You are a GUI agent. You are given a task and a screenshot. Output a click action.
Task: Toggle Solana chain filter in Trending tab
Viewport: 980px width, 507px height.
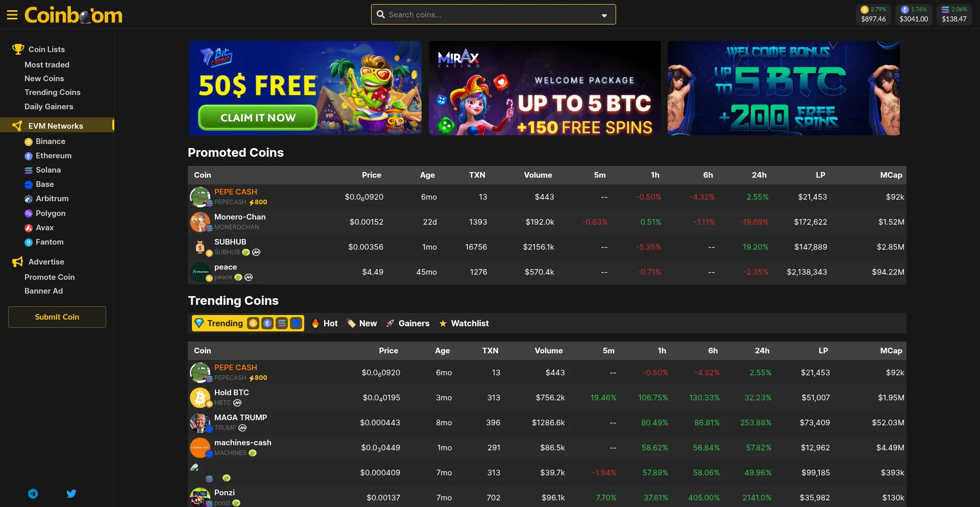pos(282,323)
